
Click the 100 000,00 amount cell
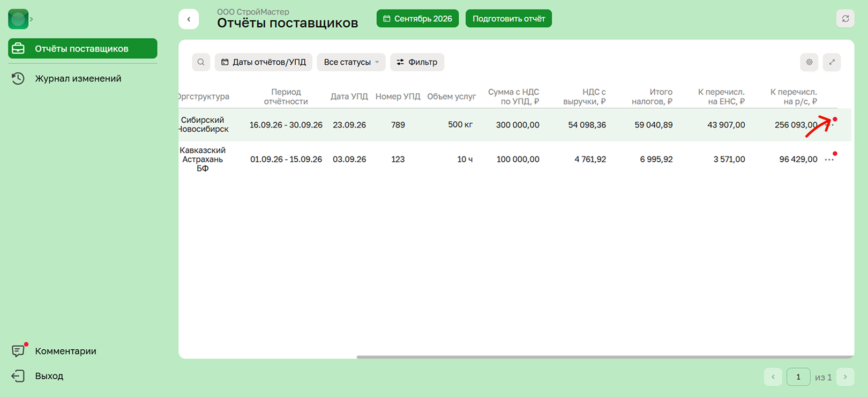pos(518,159)
